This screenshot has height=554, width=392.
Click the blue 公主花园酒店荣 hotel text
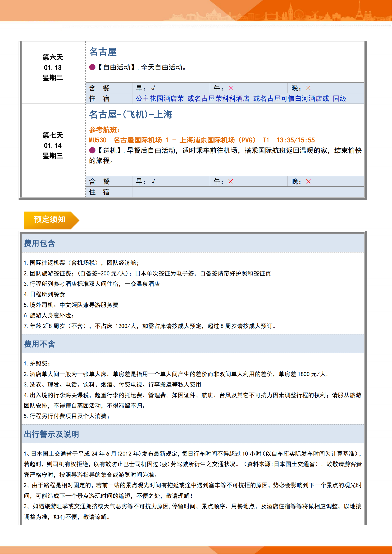(x=160, y=99)
